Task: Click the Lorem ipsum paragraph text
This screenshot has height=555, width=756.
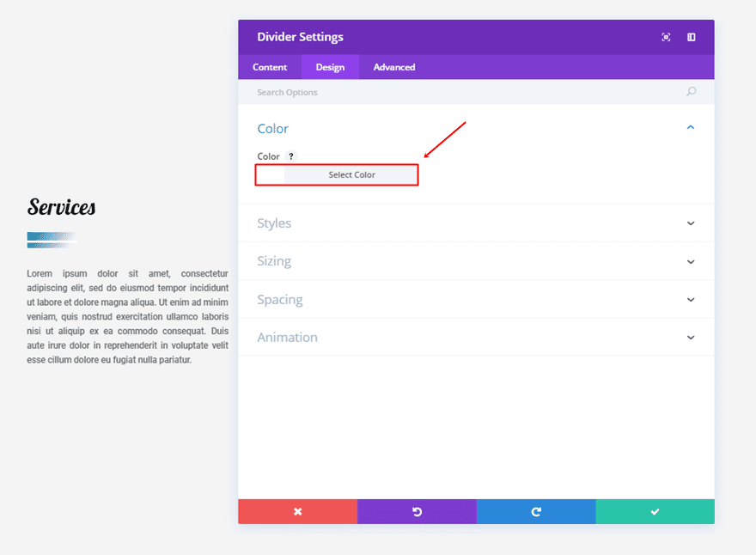Action: click(x=128, y=316)
